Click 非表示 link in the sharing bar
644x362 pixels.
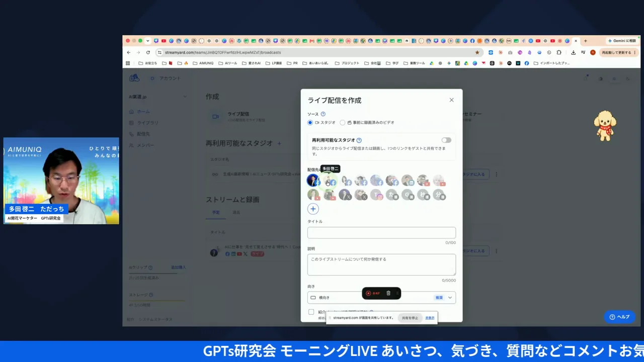tap(430, 318)
